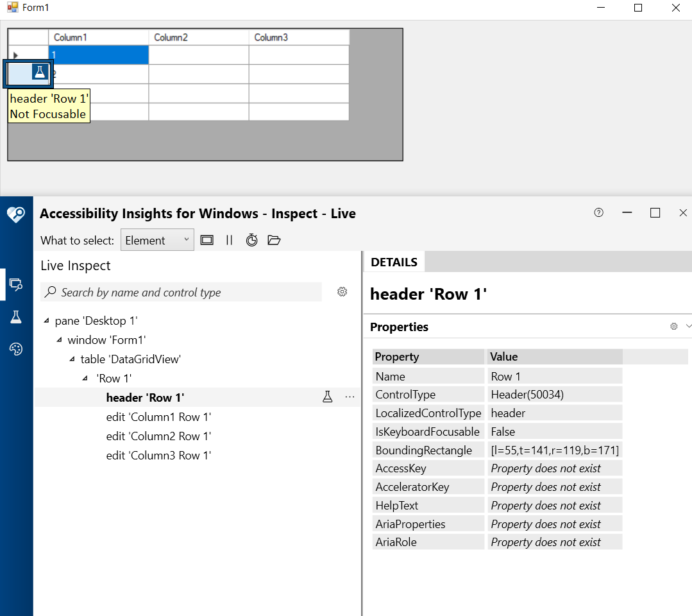
Task: Select the highlighted cell containing 1 in Form1
Action: 98,55
